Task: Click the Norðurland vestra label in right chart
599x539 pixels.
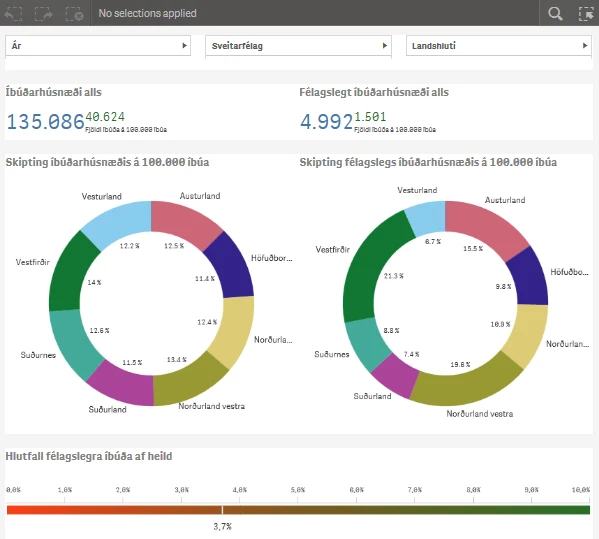Action: (x=479, y=414)
